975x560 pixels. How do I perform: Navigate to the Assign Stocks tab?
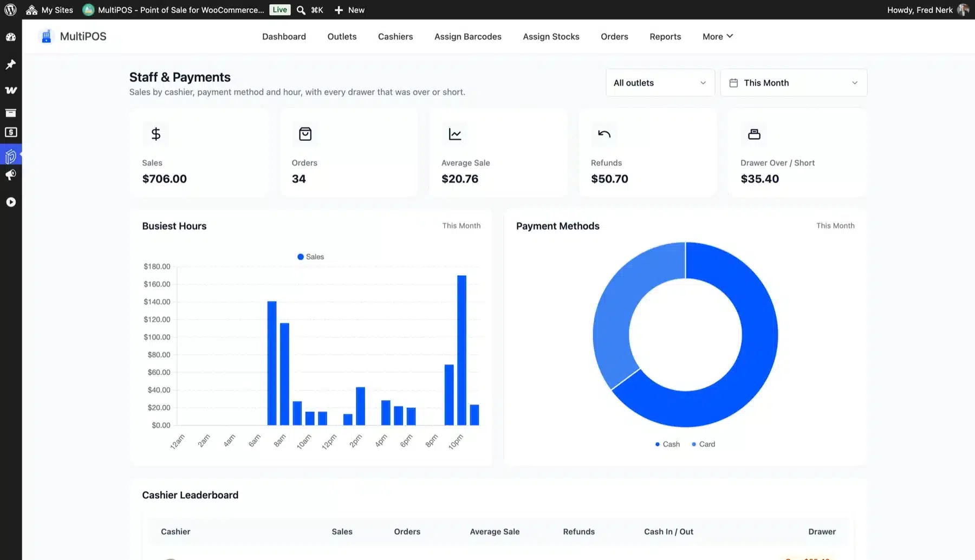[551, 36]
